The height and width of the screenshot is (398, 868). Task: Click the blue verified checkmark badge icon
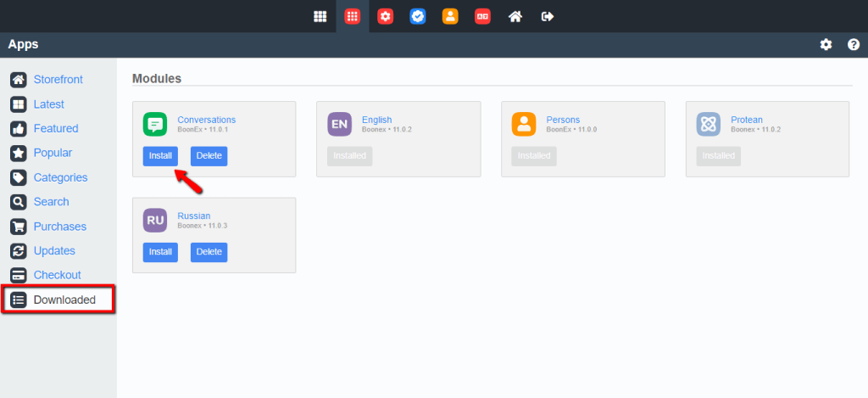[418, 16]
